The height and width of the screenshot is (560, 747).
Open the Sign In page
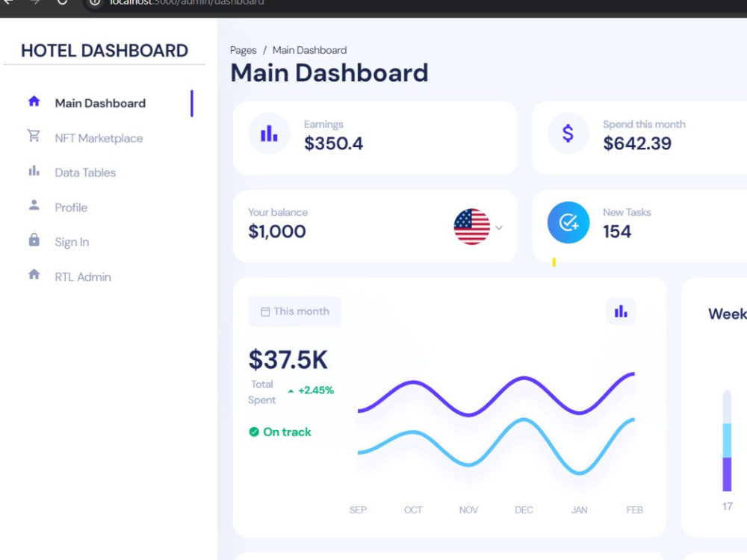click(72, 243)
